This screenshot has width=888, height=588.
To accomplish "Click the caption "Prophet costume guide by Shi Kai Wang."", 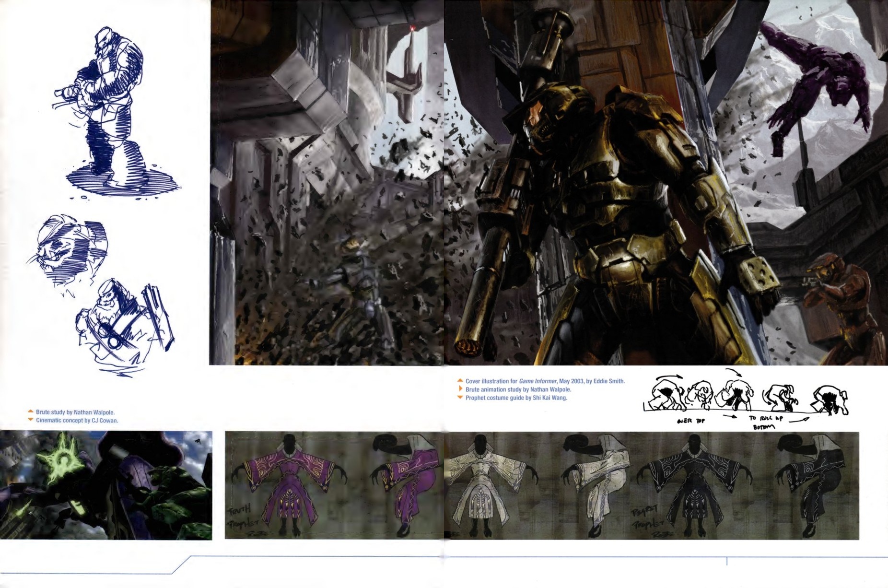I will tap(516, 398).
